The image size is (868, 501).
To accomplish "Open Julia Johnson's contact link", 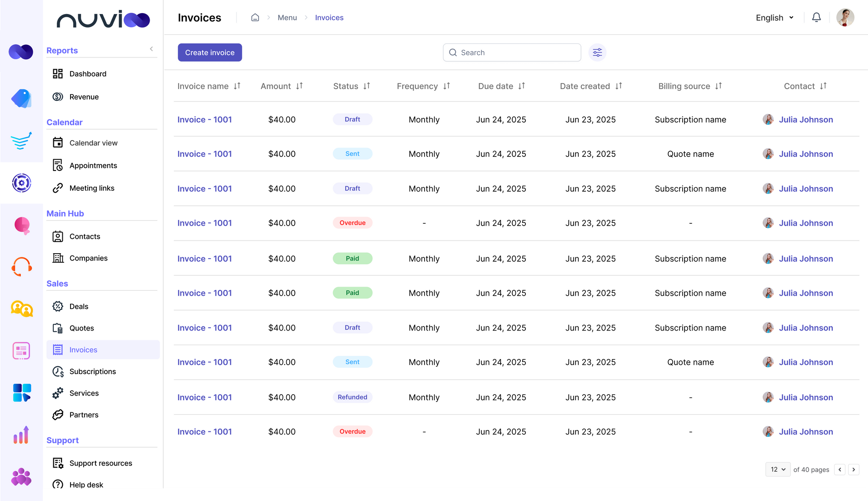I will point(806,119).
